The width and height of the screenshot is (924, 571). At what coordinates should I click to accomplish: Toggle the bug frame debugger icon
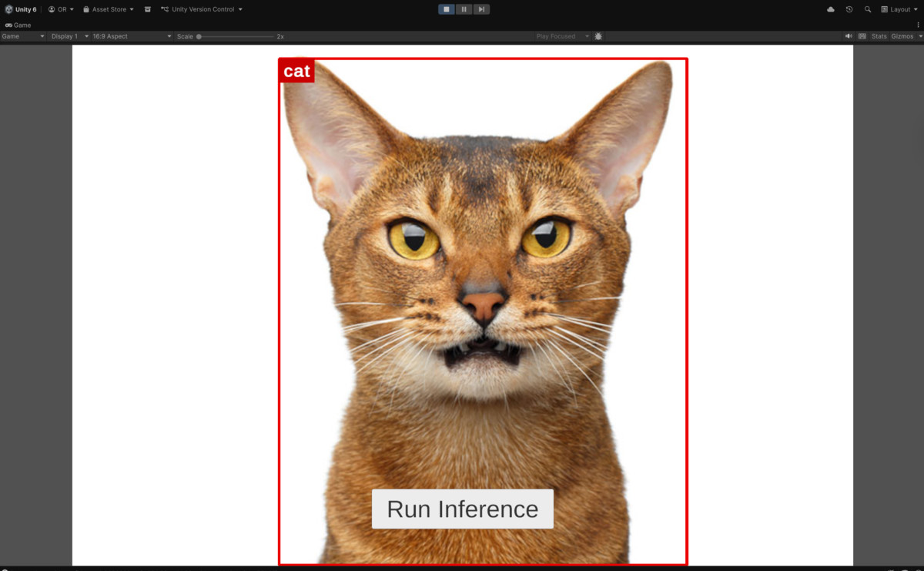point(598,36)
